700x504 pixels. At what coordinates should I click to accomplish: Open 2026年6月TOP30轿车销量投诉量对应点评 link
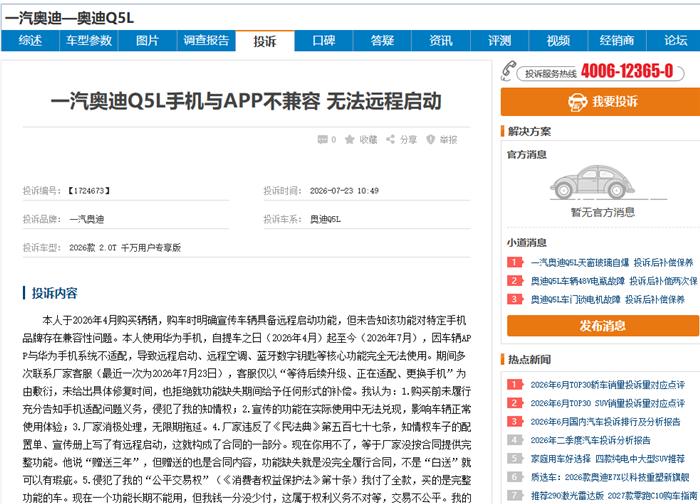click(607, 385)
